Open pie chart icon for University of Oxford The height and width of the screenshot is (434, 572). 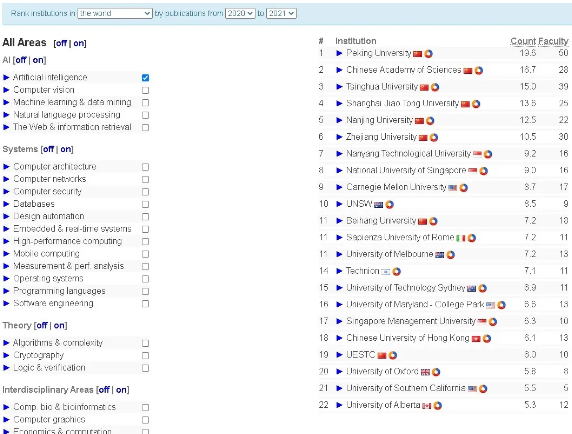[436, 372]
